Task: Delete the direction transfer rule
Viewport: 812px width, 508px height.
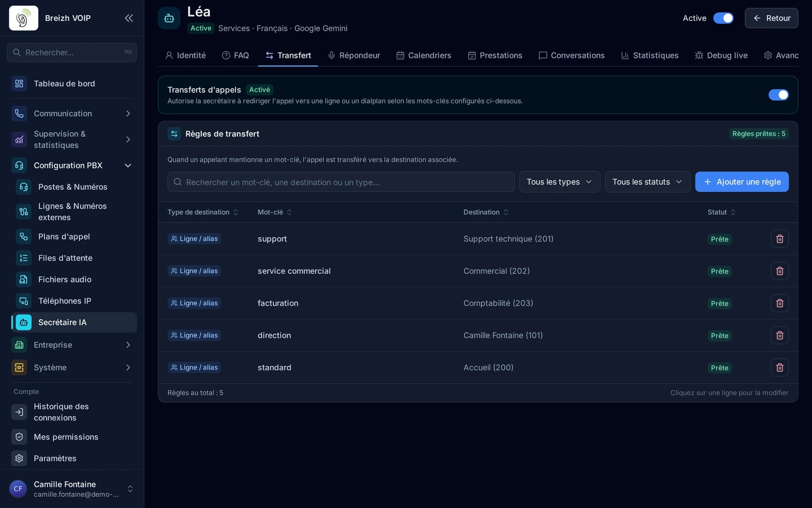Action: tap(779, 335)
